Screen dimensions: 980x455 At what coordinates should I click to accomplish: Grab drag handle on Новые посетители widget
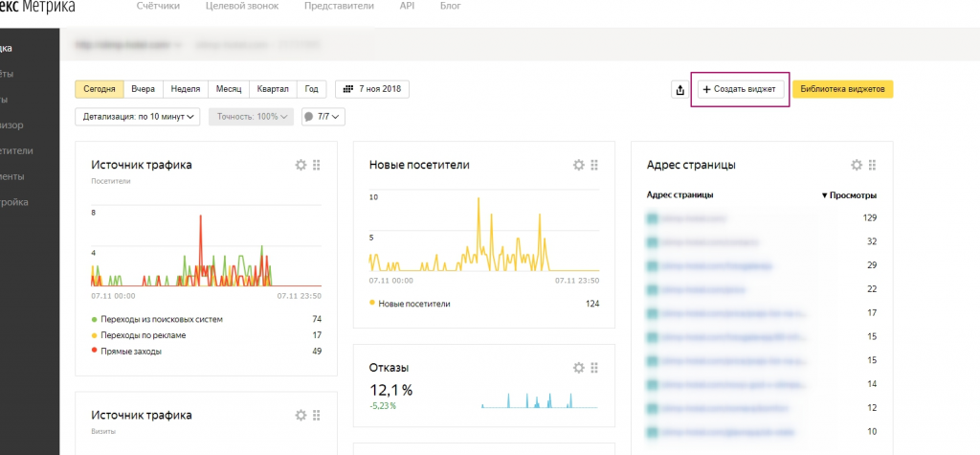[594, 165]
